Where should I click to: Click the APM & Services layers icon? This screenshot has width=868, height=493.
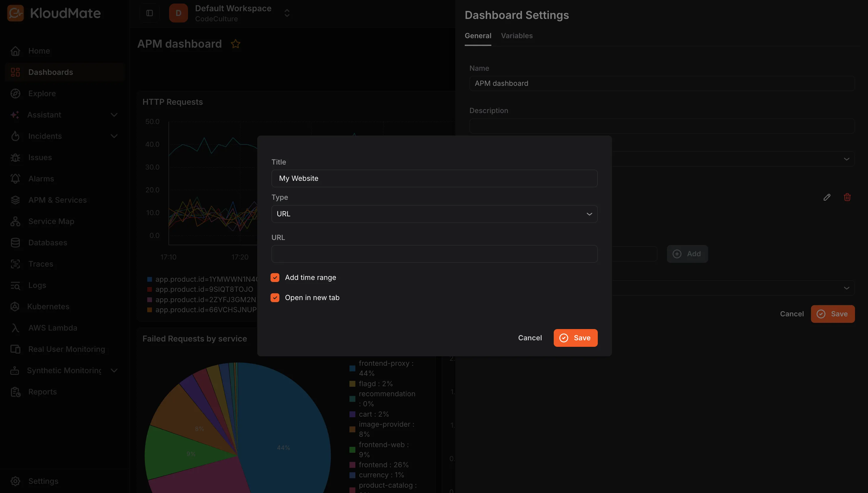15,200
